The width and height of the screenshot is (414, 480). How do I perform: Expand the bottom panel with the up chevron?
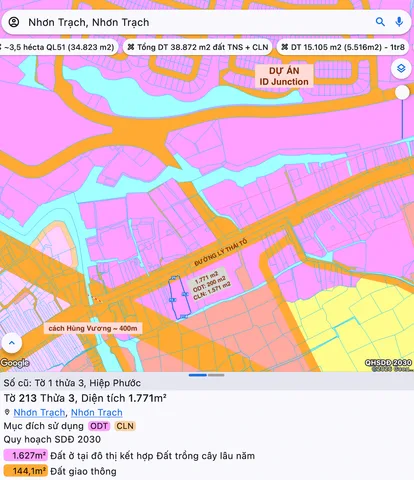coord(12,343)
